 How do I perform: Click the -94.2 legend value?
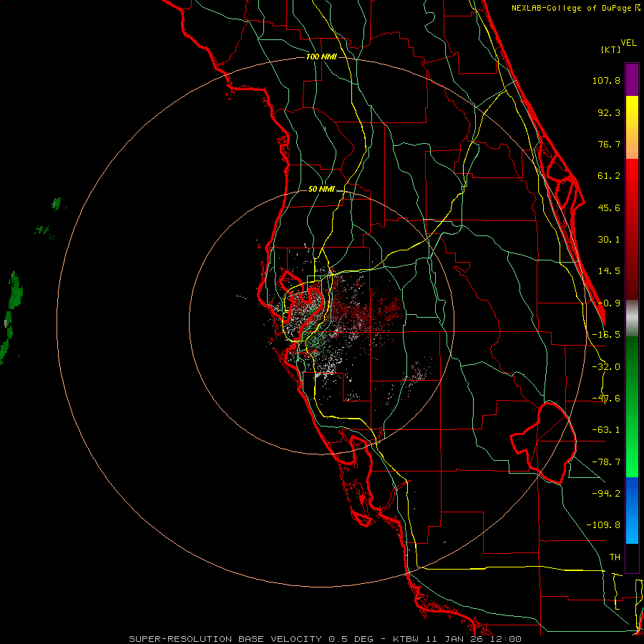606,493
